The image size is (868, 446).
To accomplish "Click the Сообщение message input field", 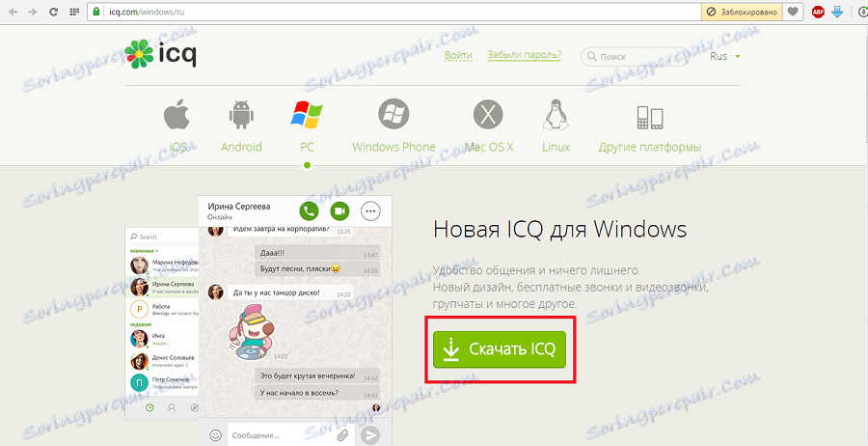I will click(282, 435).
